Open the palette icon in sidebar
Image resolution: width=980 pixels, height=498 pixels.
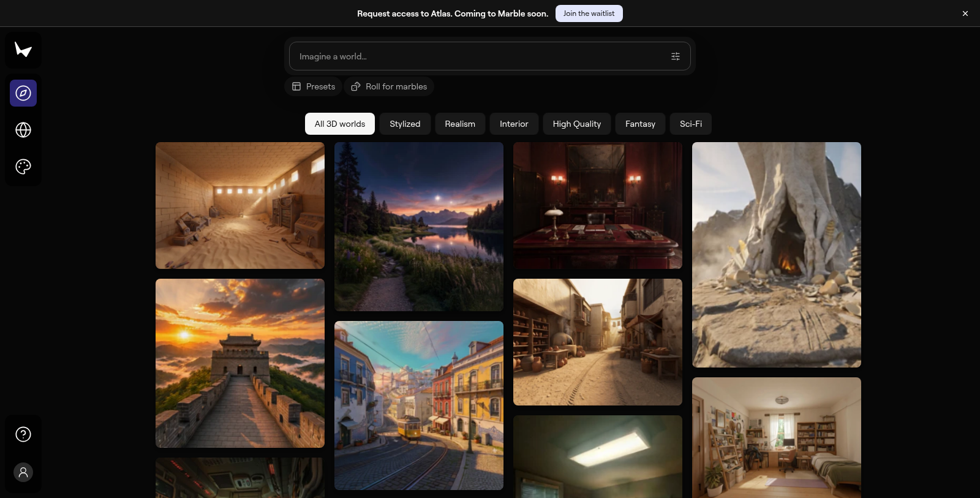pos(23,167)
